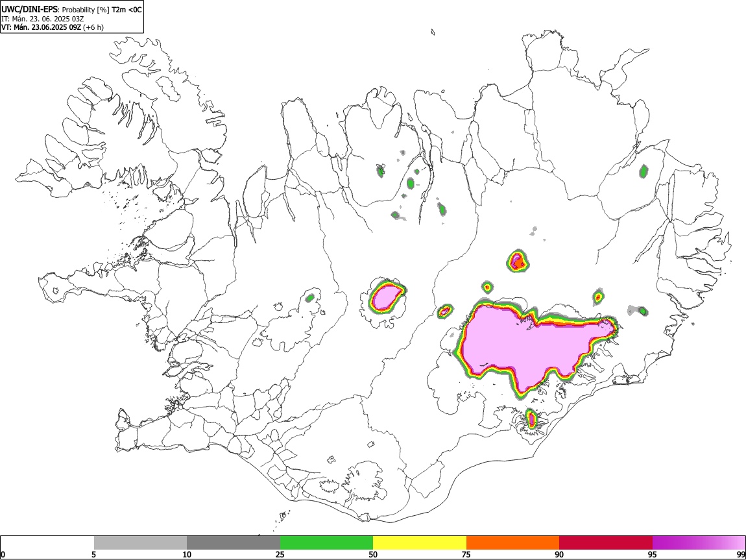This screenshot has width=746, height=560.
Task: Click the 'IT: Mán. 23. 06. 2025 03Z' line
Action: click(42, 19)
